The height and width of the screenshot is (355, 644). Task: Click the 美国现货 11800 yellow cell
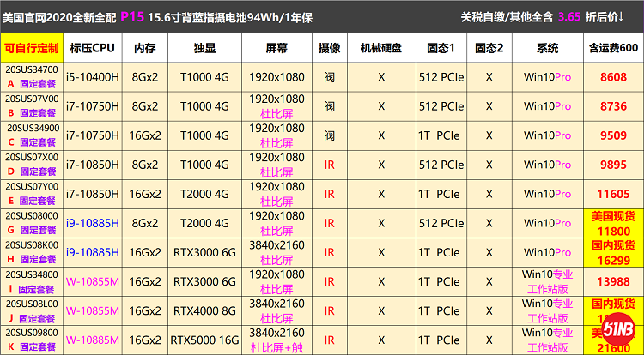click(613, 223)
